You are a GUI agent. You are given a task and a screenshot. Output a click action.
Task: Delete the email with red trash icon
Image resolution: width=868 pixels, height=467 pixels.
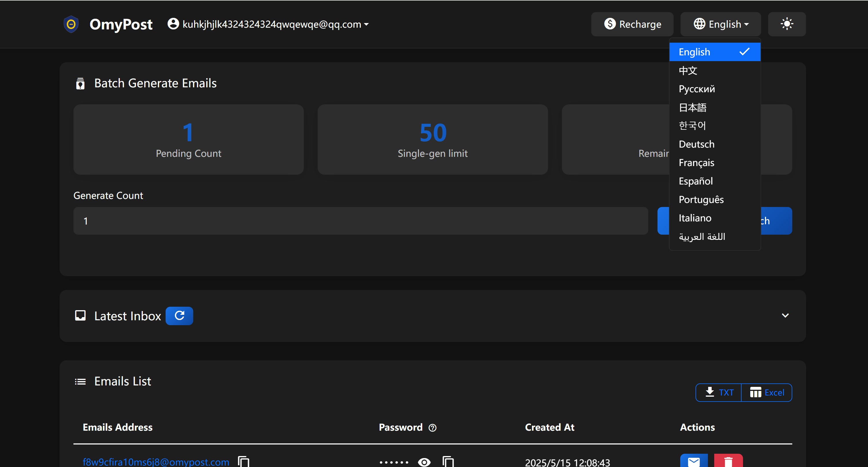728,461
